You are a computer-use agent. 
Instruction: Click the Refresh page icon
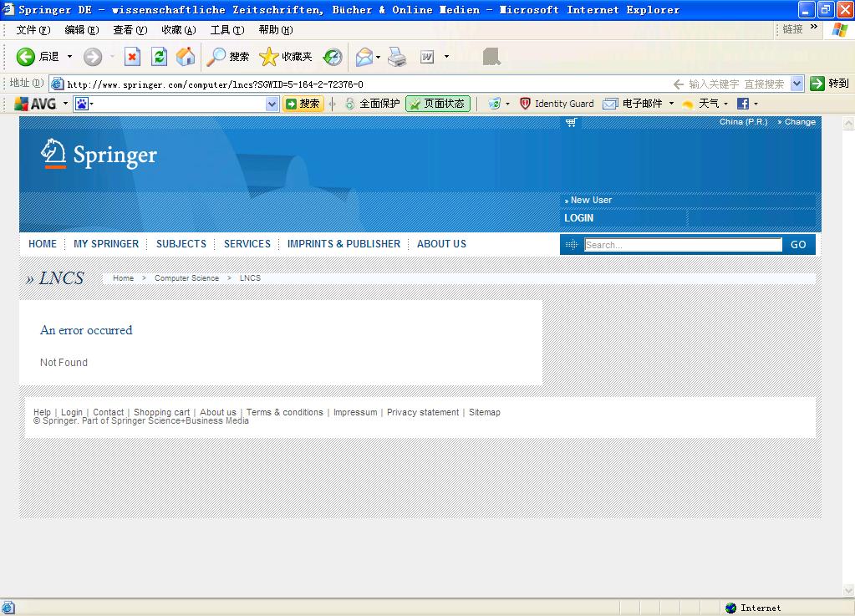coord(160,57)
